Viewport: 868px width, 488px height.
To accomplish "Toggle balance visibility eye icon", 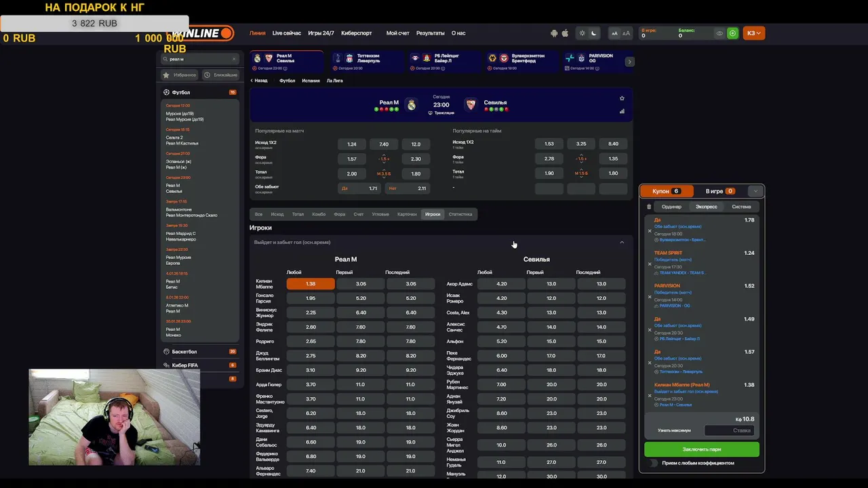I will [719, 33].
